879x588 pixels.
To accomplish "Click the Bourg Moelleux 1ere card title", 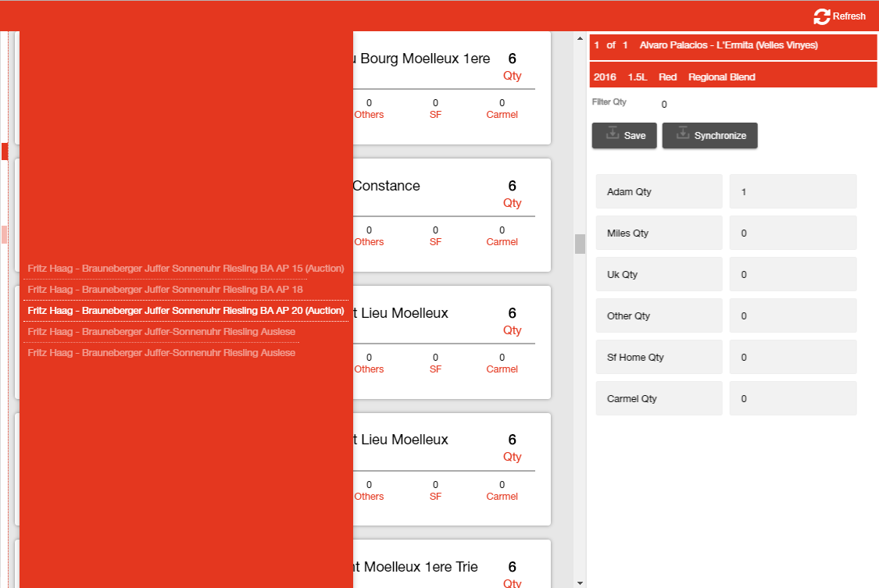I will coord(422,59).
